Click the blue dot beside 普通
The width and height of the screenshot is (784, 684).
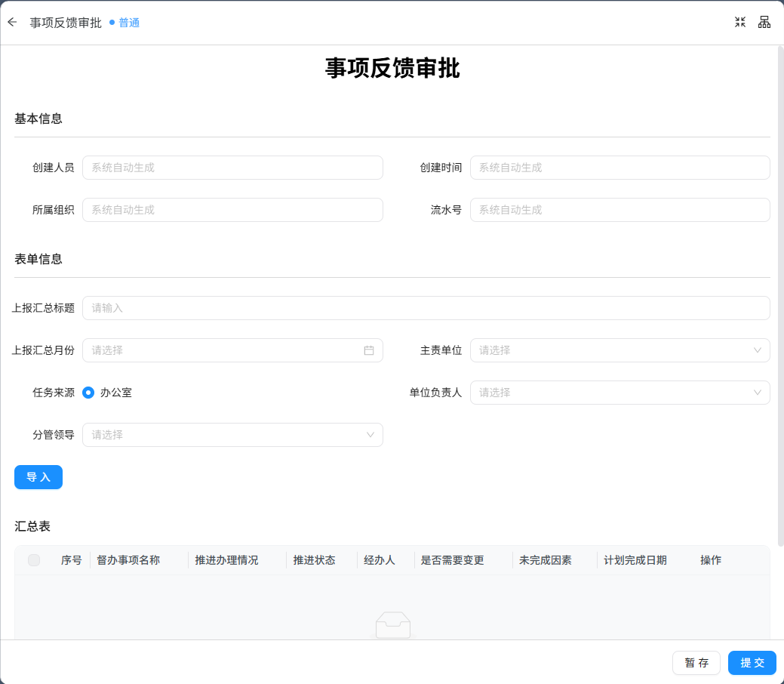click(112, 23)
